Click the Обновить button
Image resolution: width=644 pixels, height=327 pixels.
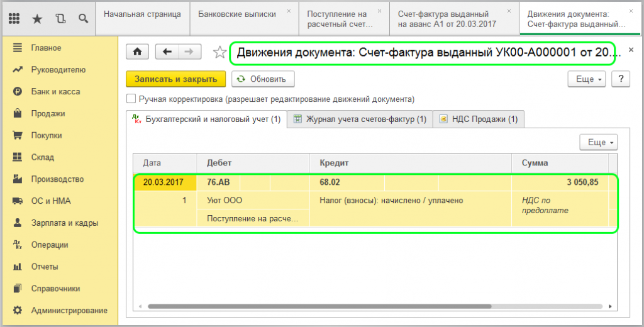point(262,79)
